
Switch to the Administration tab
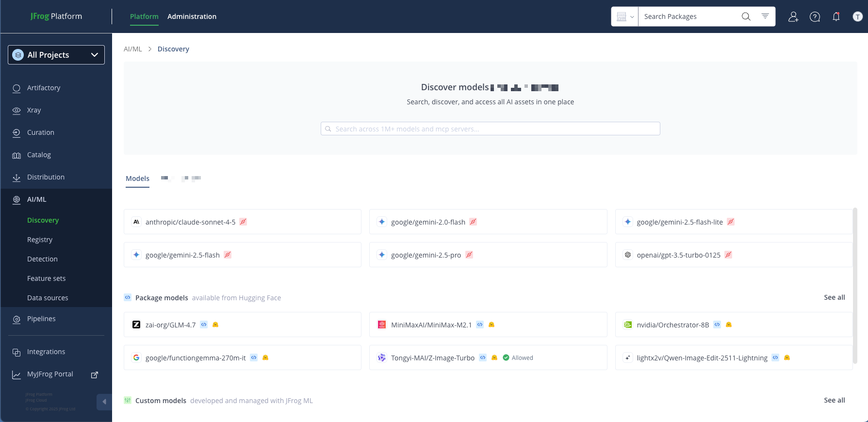192,16
